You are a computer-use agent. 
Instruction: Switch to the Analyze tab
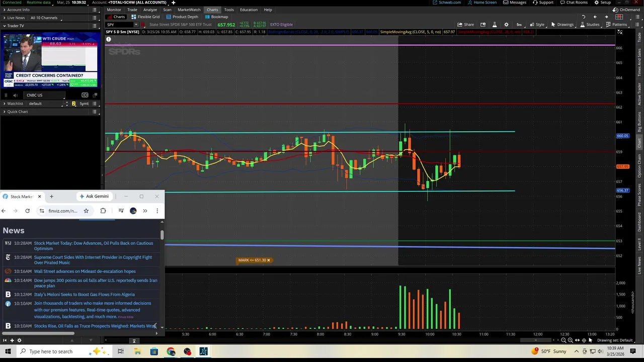(x=150, y=10)
